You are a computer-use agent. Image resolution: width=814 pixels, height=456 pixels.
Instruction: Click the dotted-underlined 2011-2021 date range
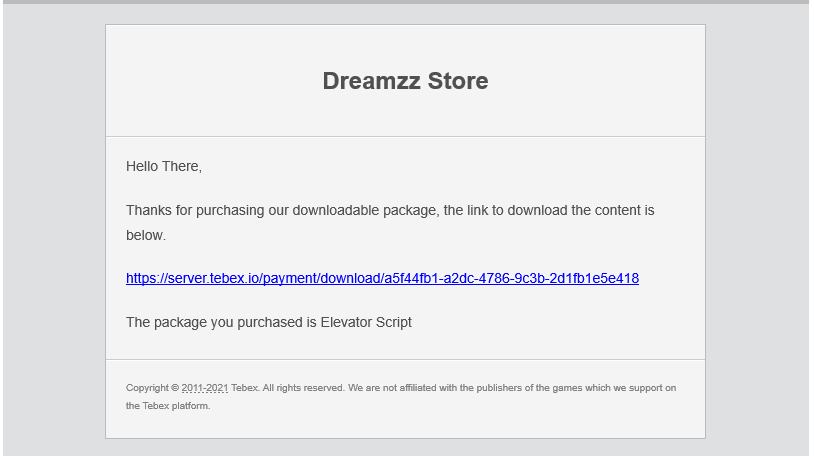[205, 388]
